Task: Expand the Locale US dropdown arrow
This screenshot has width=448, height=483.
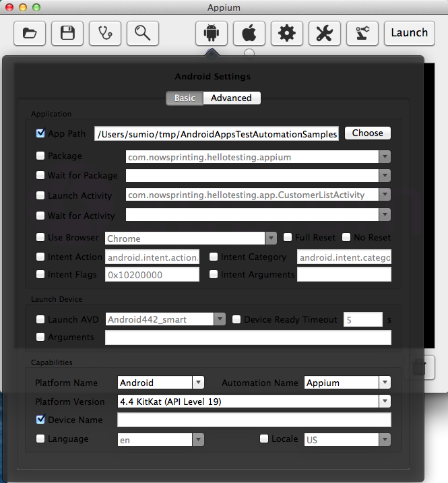Action: (385, 440)
